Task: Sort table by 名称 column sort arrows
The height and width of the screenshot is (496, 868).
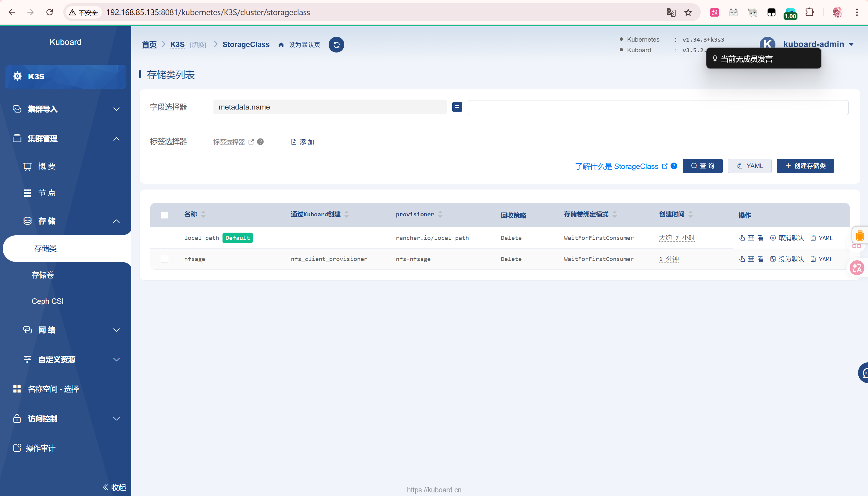Action: pos(203,214)
